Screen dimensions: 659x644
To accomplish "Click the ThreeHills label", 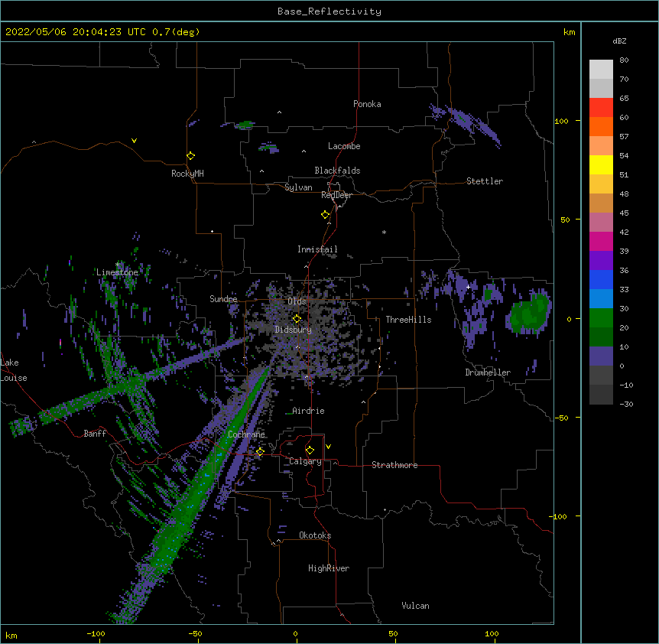I will (408, 320).
